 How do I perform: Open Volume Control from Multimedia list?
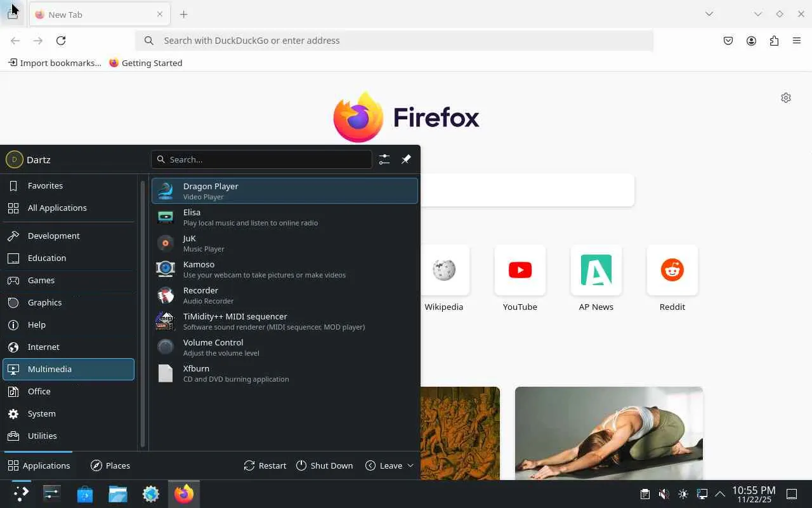[285, 347]
